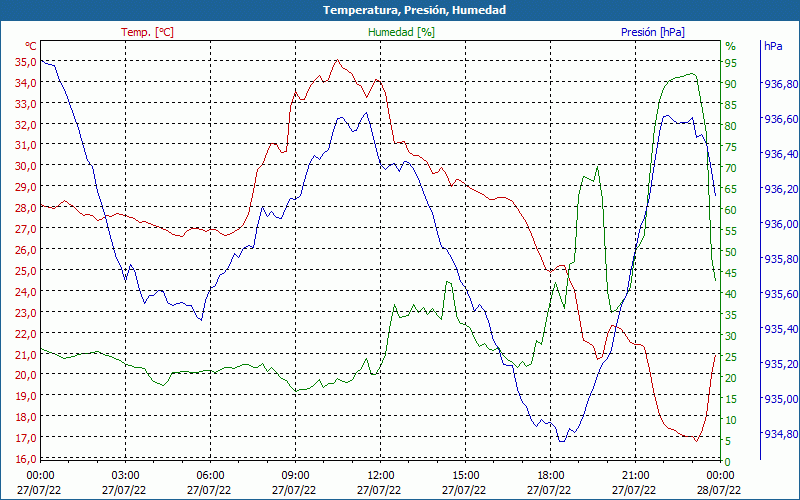Click the '936,80' pressure axis value

click(x=781, y=84)
